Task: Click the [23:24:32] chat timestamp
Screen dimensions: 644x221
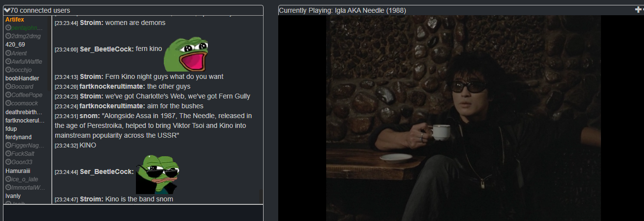Action: [x=67, y=146]
